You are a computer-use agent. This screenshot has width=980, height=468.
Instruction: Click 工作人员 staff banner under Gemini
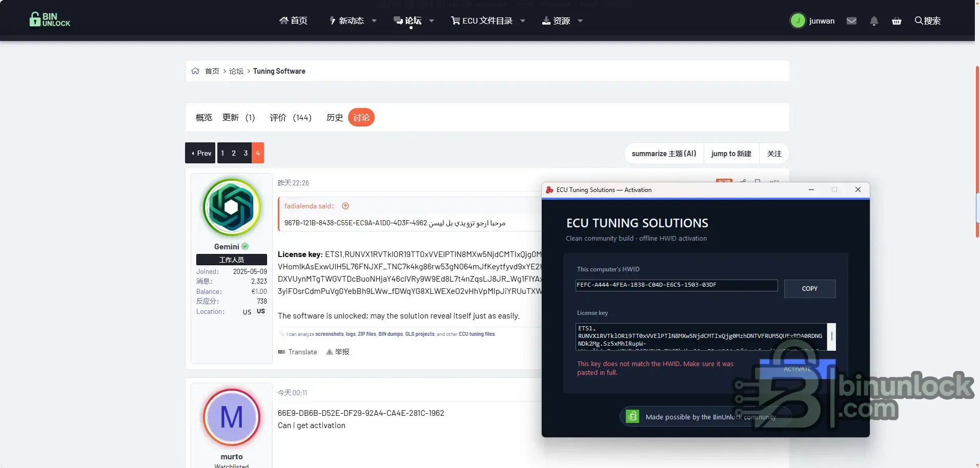[232, 260]
